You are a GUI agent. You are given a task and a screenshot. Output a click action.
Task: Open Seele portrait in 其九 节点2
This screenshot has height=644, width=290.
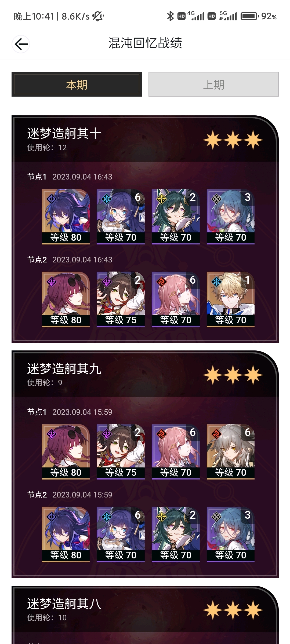click(x=66, y=534)
